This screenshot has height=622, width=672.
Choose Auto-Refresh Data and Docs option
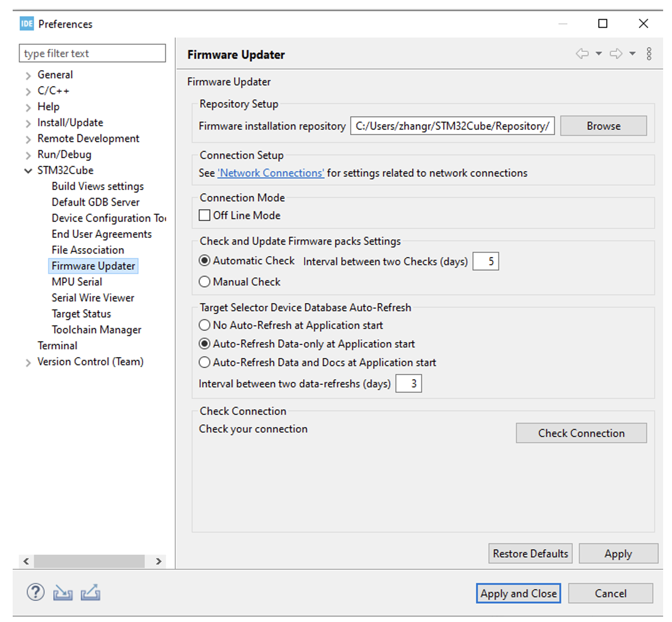pos(205,363)
